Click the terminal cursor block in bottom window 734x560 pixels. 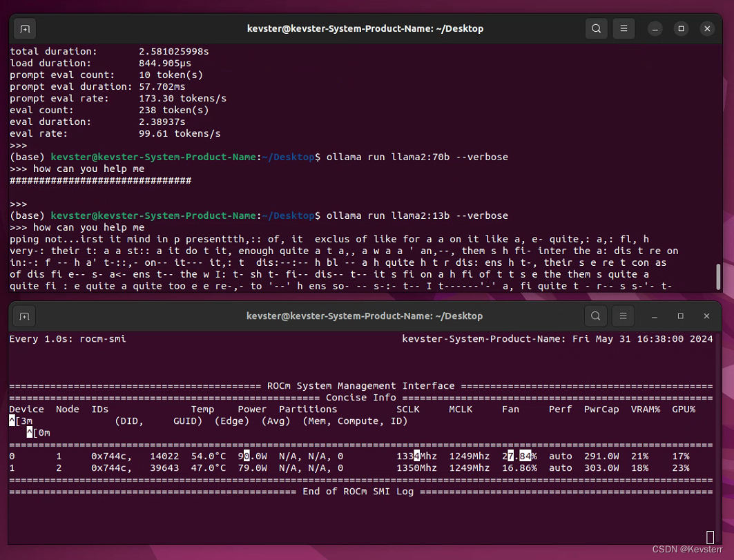[x=710, y=537]
